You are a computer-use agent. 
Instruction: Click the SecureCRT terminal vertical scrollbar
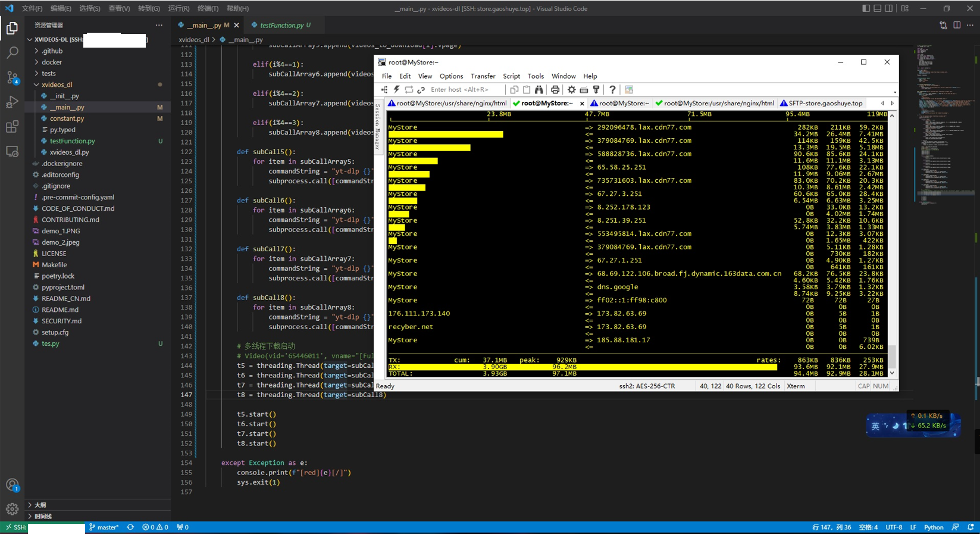[x=892, y=244]
